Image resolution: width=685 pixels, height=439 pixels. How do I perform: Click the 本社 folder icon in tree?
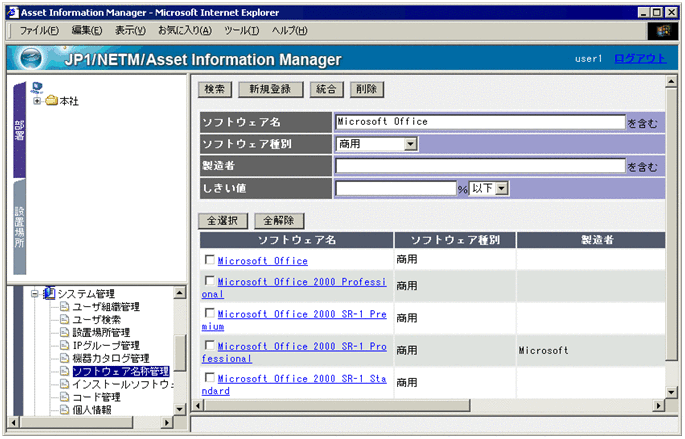tap(51, 101)
